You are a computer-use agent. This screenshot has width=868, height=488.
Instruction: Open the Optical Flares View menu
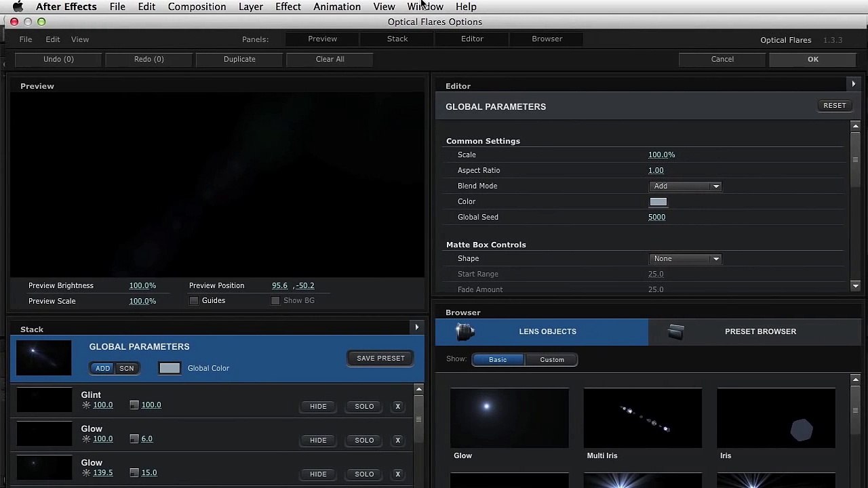80,39
